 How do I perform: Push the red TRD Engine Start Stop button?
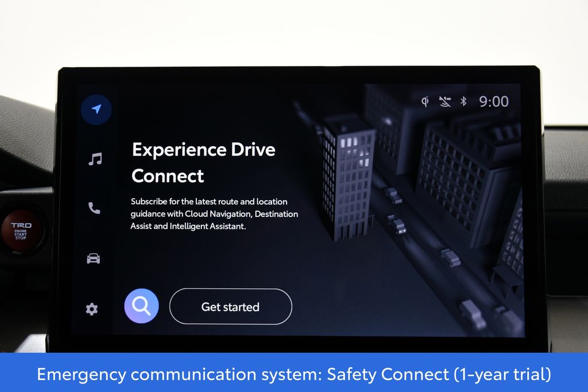pos(22,230)
